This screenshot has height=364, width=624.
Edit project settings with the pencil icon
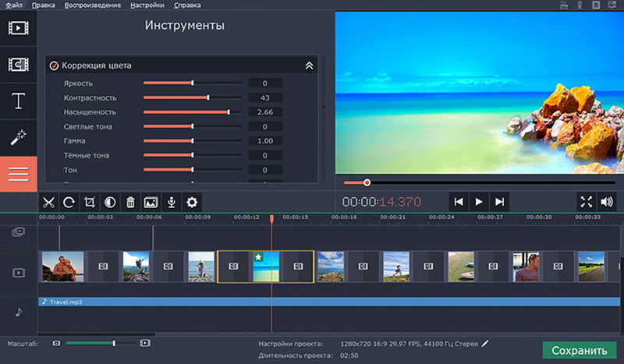(x=486, y=343)
